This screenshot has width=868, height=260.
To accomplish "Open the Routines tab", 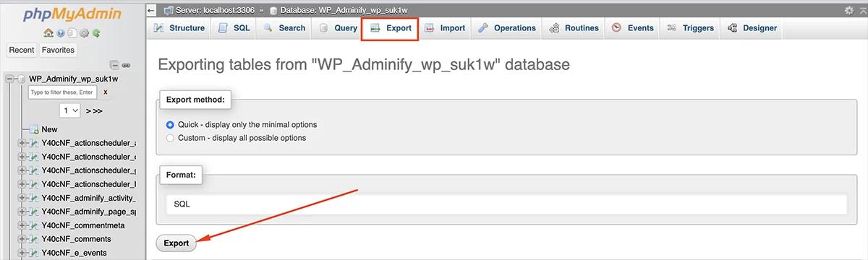I will tap(574, 28).
